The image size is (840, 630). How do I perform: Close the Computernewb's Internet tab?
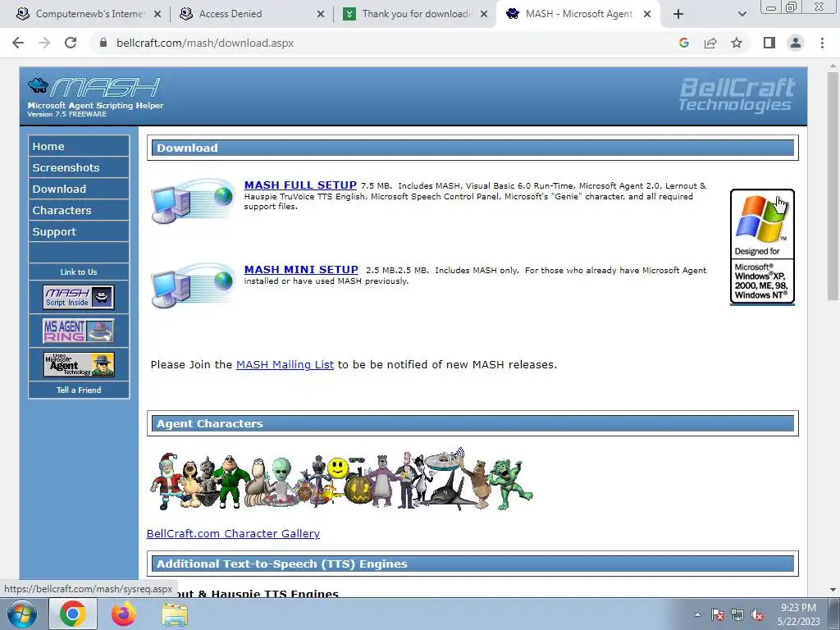pyautogui.click(x=157, y=14)
